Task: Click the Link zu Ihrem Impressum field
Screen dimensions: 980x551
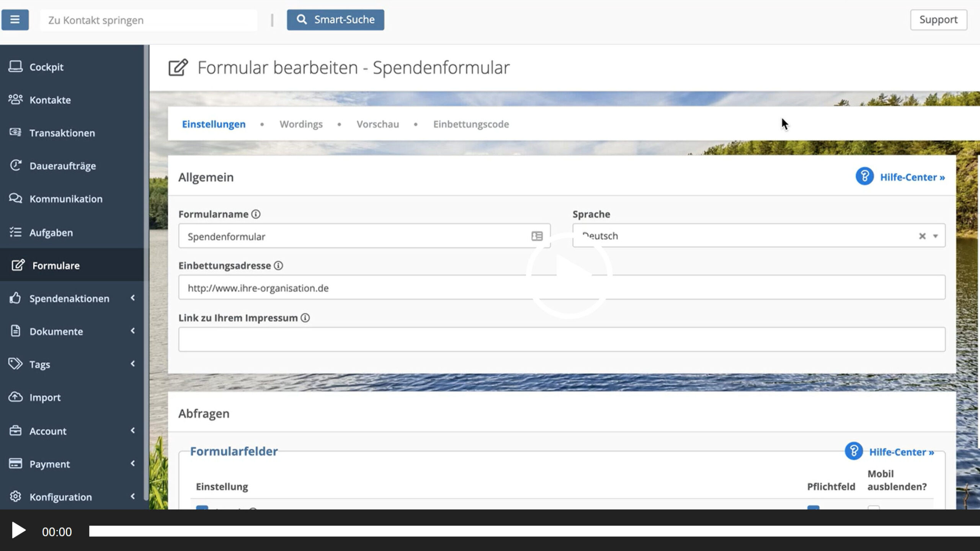Action: coord(561,339)
